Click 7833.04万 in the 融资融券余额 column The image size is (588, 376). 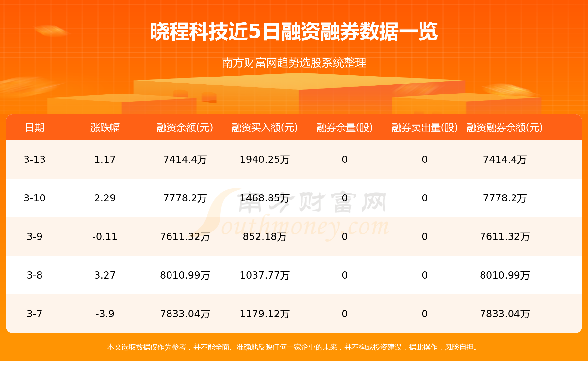[x=505, y=314]
